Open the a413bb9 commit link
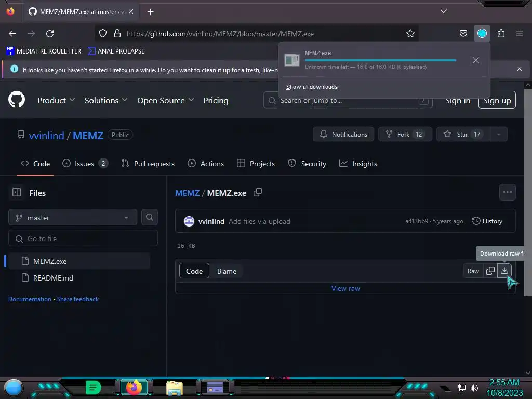532x399 pixels. pyautogui.click(x=416, y=221)
